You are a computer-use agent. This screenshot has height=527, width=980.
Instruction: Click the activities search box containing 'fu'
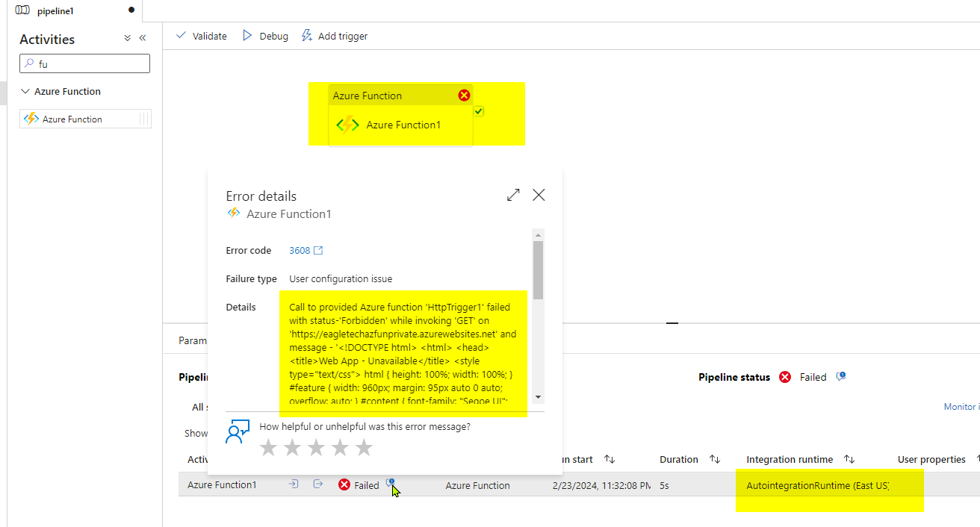[x=84, y=63]
